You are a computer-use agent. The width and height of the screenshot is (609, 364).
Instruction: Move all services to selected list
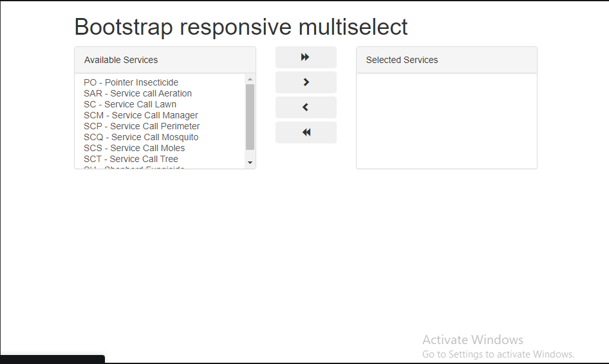[306, 57]
